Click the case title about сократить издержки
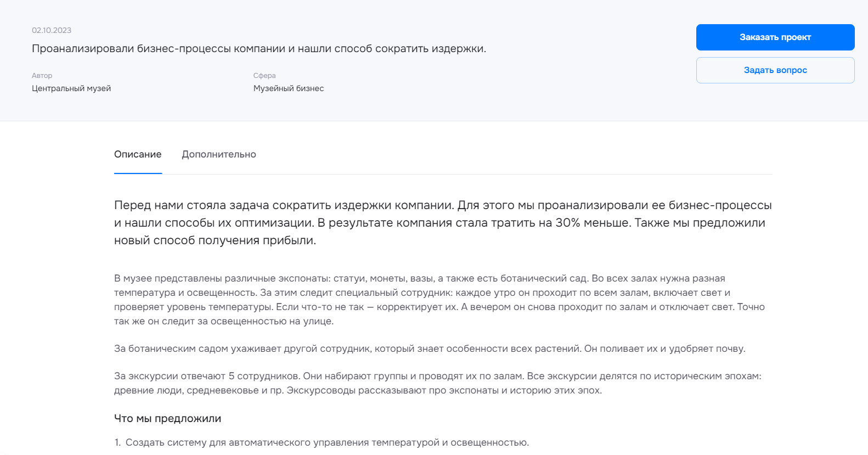The width and height of the screenshot is (868, 455). point(259,48)
